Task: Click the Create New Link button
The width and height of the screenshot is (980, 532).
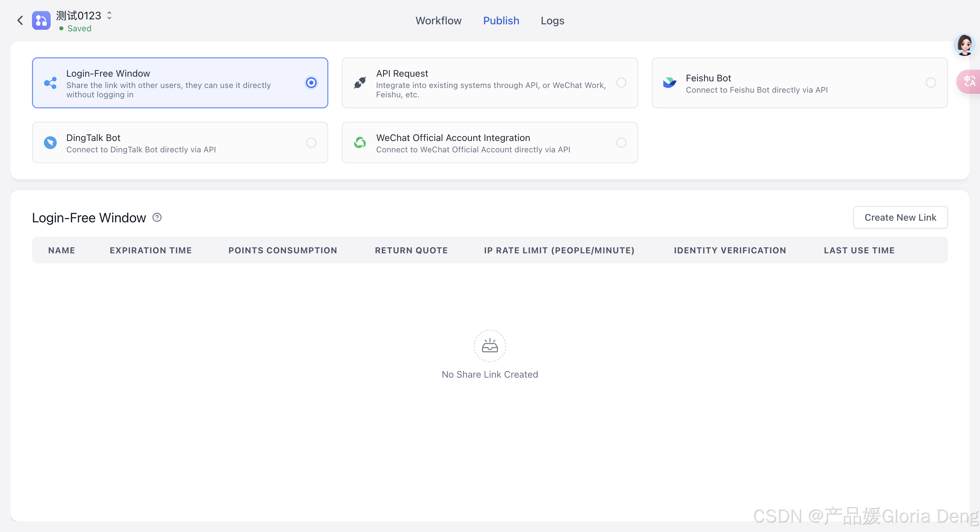Action: pos(900,217)
